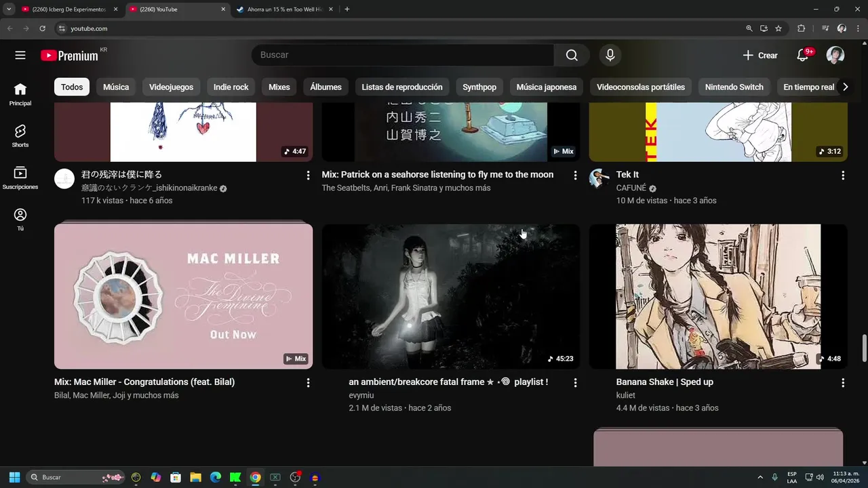Screen dimensions: 868x488
Task: Open Chrome extensions puzzle icon
Action: click(801, 28)
